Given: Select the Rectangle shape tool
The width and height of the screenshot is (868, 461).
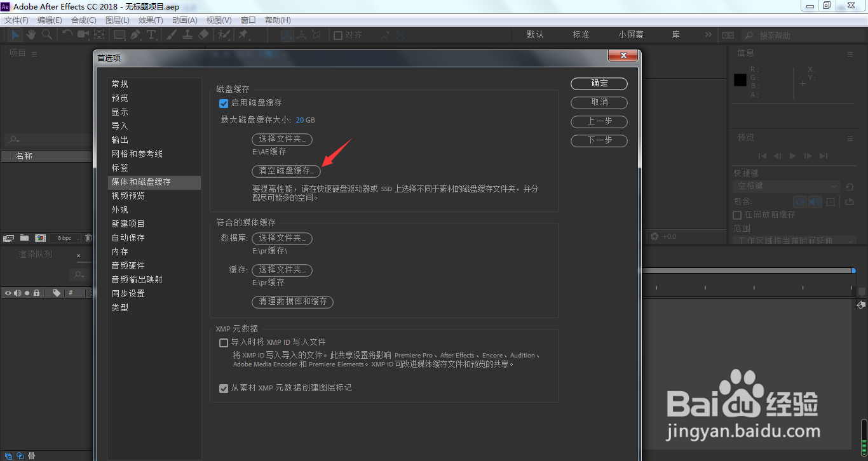Looking at the screenshot, I should tap(119, 34).
